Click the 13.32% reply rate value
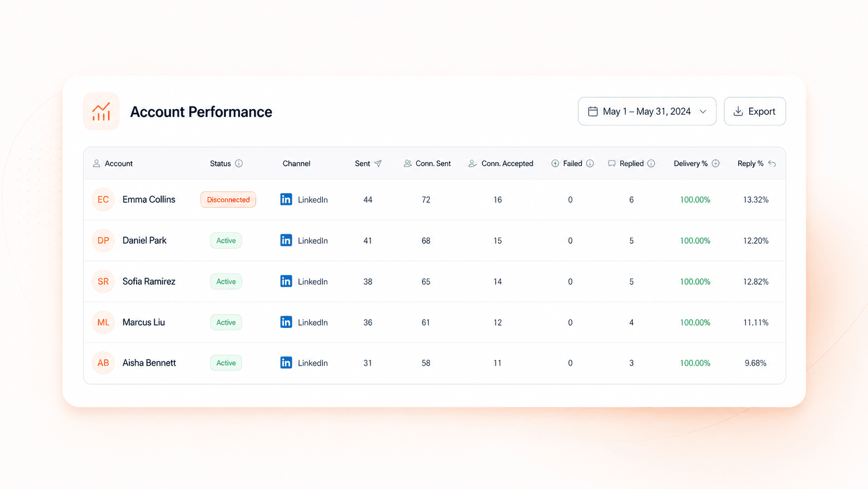 (756, 200)
